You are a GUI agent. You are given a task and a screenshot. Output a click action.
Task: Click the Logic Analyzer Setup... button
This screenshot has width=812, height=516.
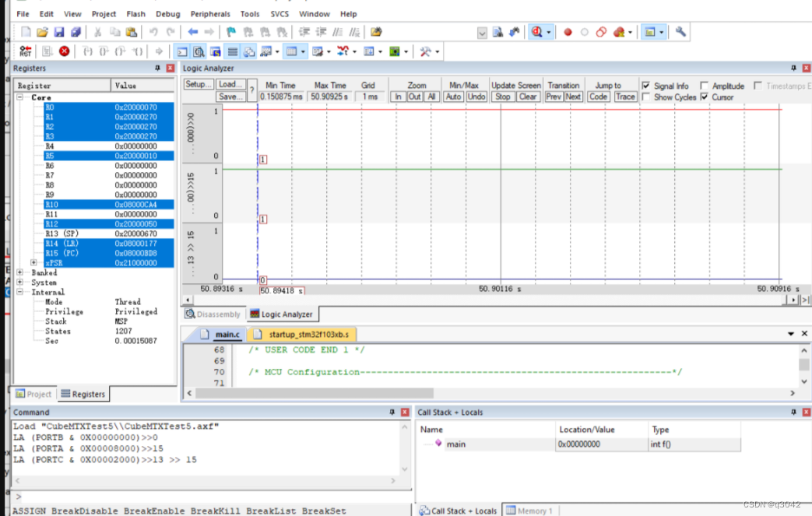click(198, 84)
